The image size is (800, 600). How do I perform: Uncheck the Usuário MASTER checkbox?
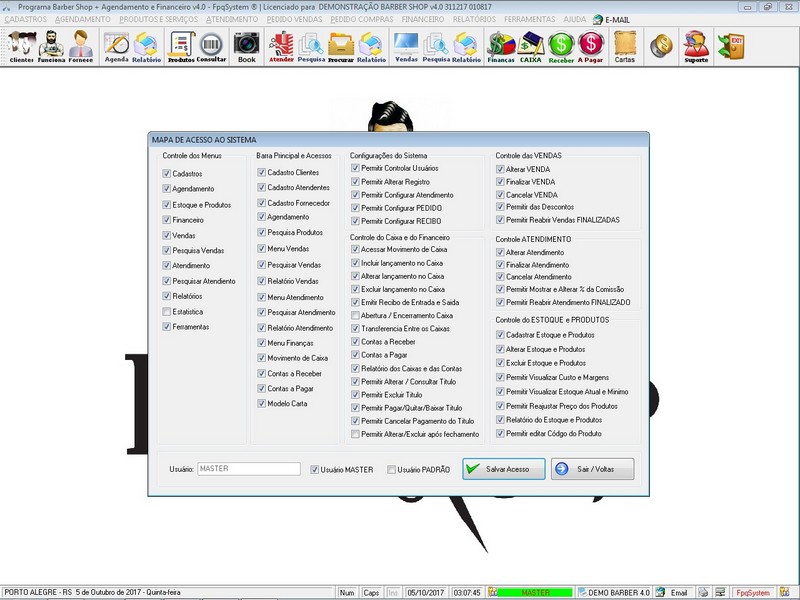(x=314, y=469)
